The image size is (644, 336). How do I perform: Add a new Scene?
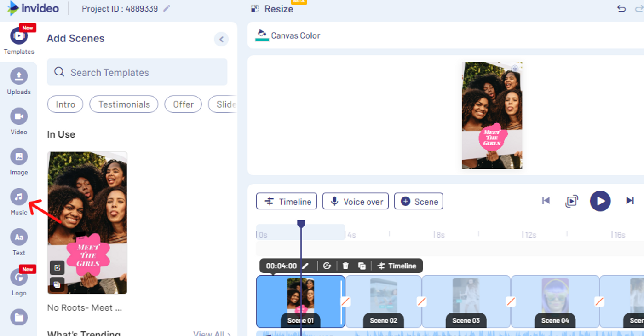pos(419,201)
